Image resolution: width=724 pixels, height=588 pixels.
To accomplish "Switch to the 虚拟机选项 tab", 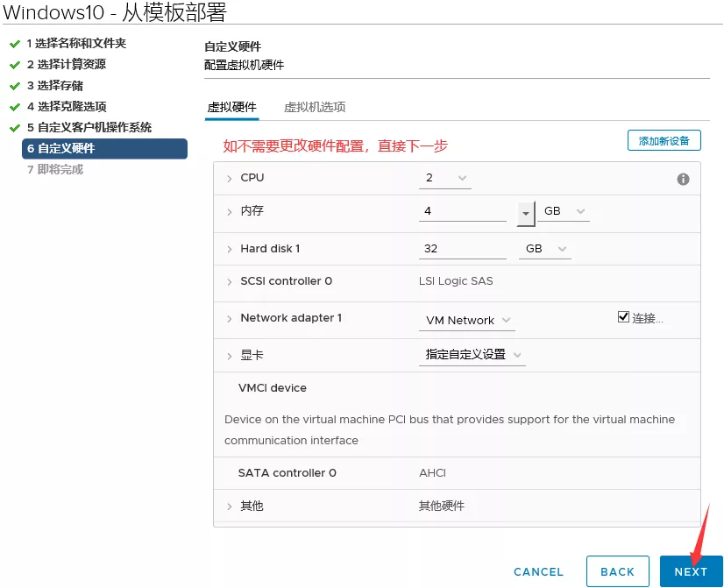I will (315, 107).
